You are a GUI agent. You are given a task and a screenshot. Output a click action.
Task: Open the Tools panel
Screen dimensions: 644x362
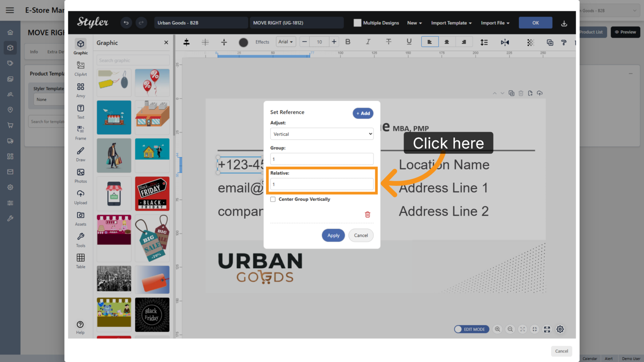click(x=80, y=240)
